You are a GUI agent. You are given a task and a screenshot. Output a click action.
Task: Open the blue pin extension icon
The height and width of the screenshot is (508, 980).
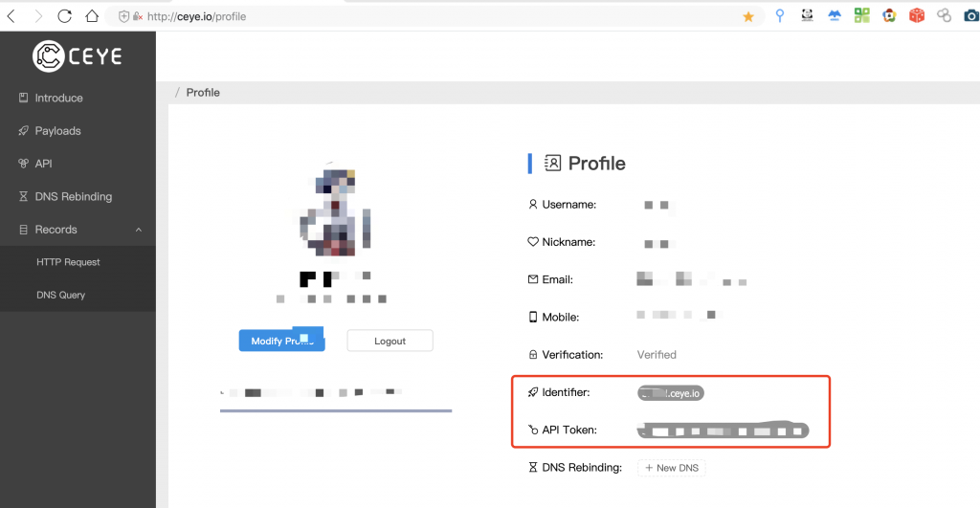click(779, 15)
